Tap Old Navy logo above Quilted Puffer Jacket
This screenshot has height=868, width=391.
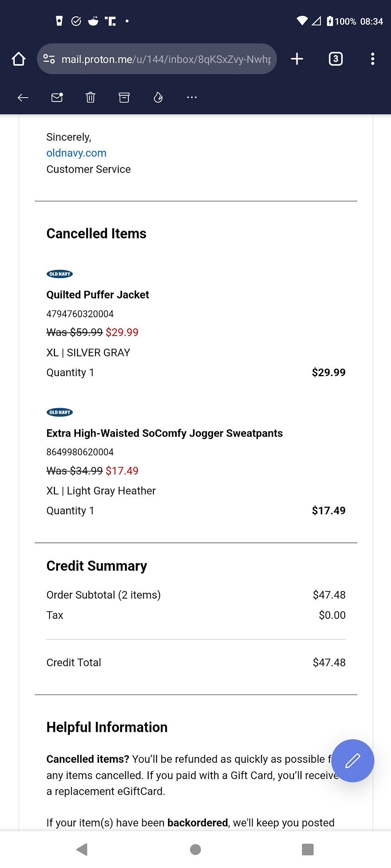click(60, 274)
